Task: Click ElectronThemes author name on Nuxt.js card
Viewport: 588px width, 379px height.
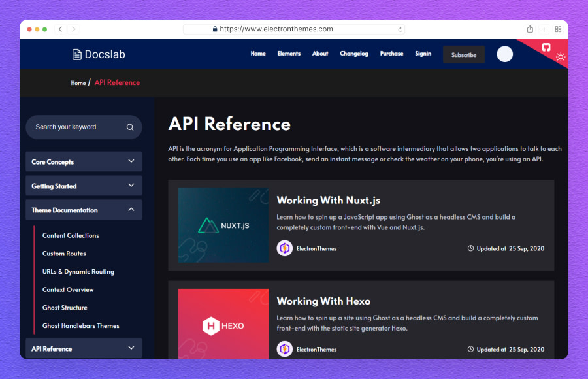Action: coord(316,249)
